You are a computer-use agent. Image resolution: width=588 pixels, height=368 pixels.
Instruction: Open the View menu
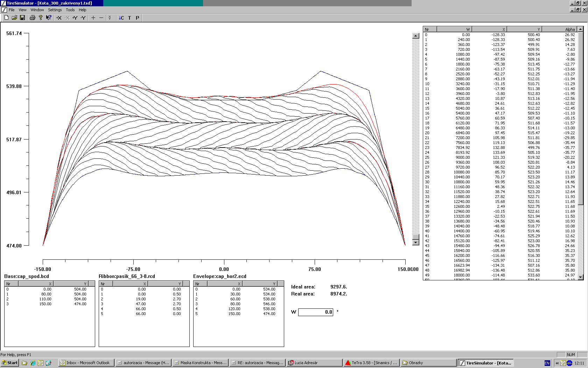22,10
